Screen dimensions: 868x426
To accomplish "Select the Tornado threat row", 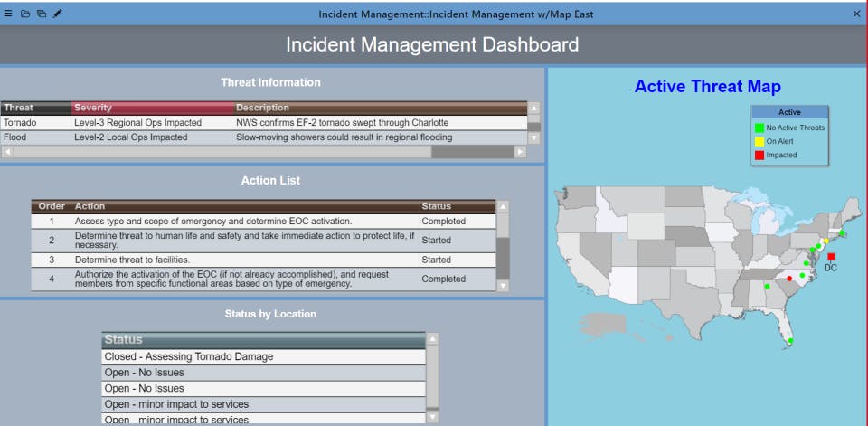I will click(x=263, y=122).
